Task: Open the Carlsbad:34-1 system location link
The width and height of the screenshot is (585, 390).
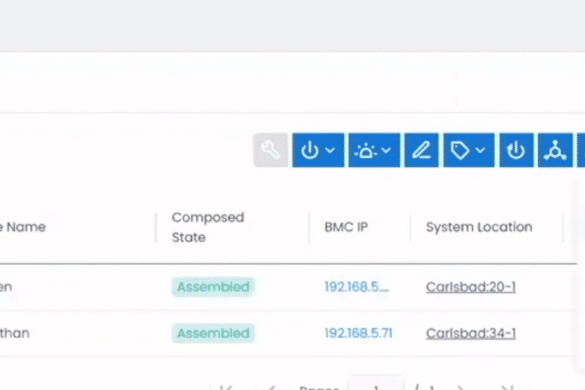Action: [471, 333]
